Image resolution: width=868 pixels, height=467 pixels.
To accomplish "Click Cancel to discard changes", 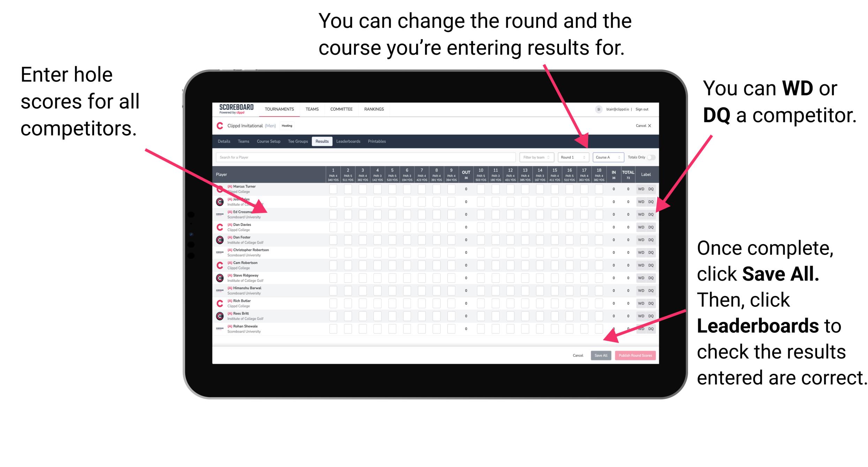I will click(x=578, y=355).
